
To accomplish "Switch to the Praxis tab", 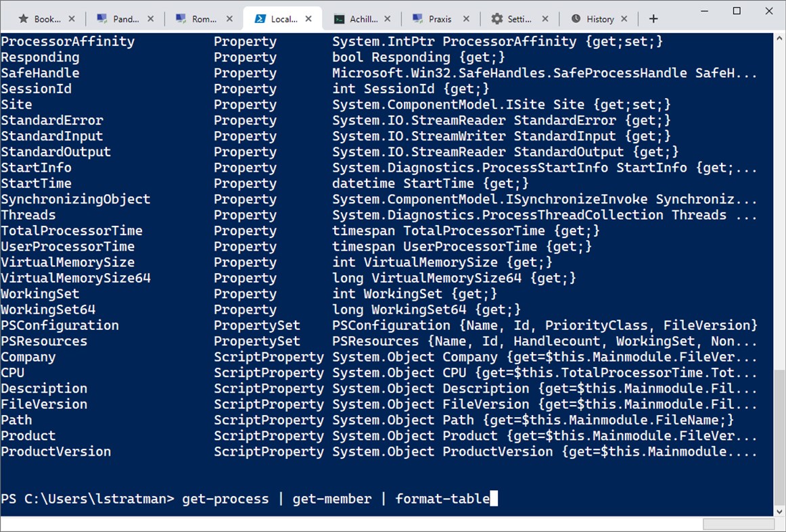I will point(440,19).
